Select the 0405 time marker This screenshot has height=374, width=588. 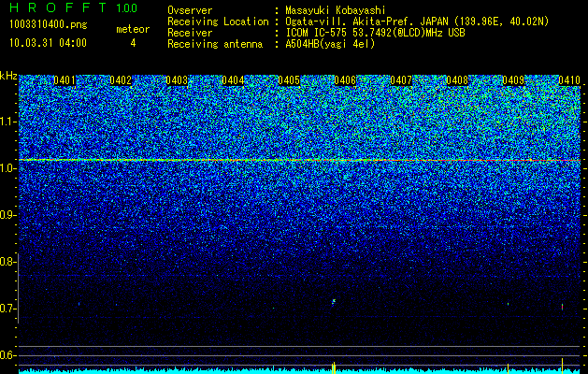coord(289,80)
